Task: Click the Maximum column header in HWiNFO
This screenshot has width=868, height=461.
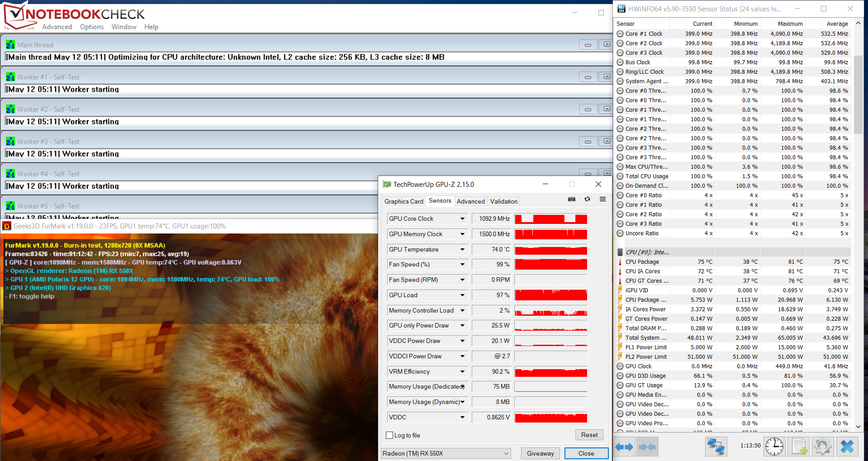Action: coord(783,24)
